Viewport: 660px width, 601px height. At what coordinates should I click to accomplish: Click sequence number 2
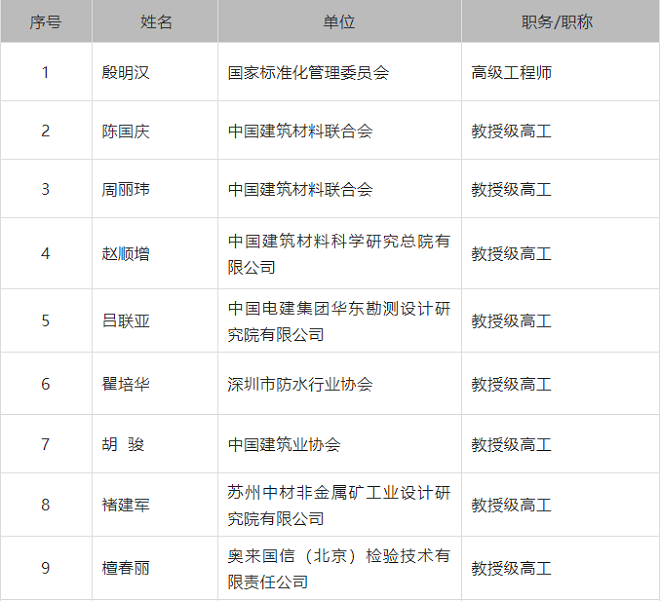pyautogui.click(x=45, y=131)
